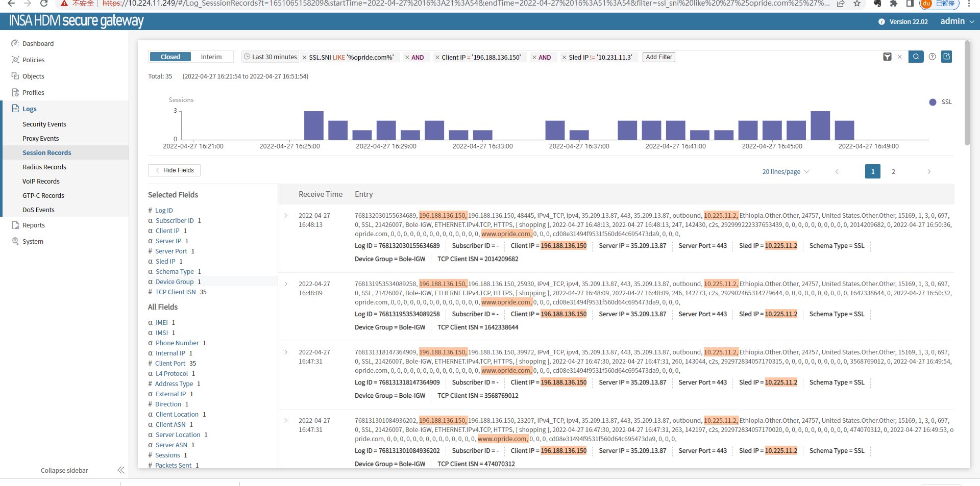
Task: Expand the first 16:48:13 log entry
Action: point(286,216)
